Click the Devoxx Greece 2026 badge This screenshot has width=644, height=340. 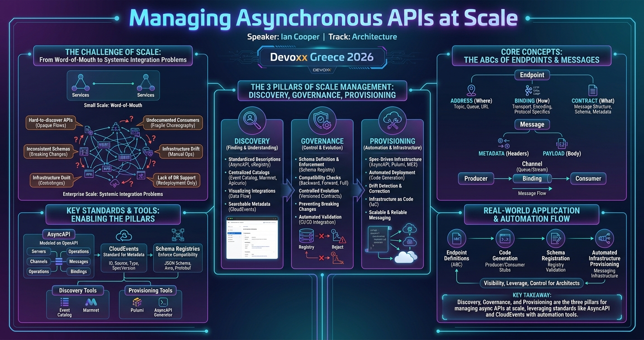tap(322, 57)
